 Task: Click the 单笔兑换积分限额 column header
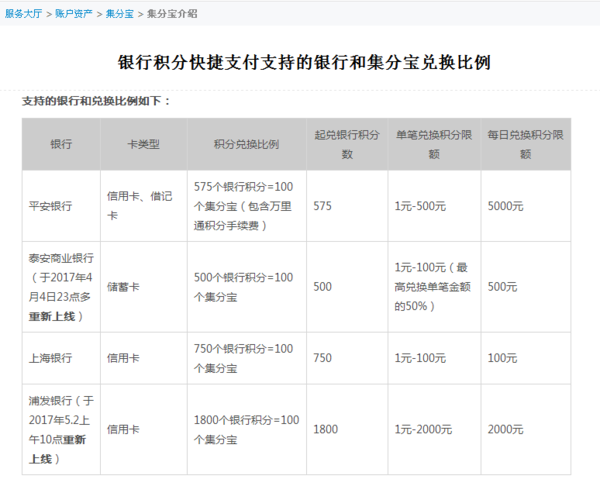click(x=434, y=144)
